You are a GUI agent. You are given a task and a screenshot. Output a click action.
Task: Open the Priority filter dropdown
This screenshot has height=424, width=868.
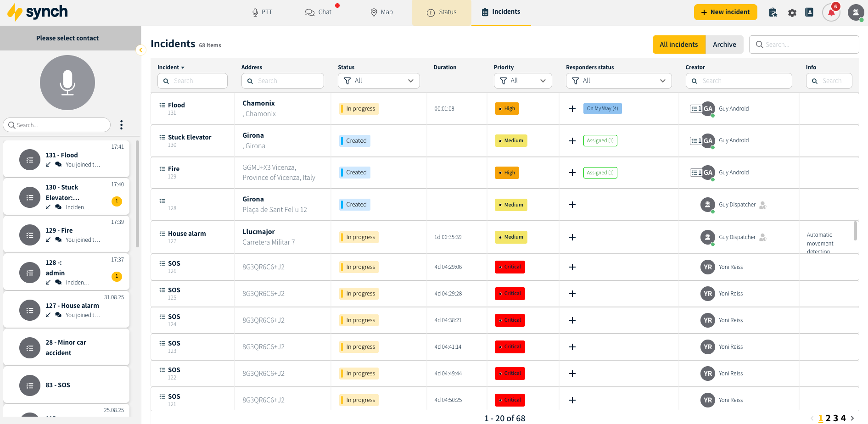(522, 81)
